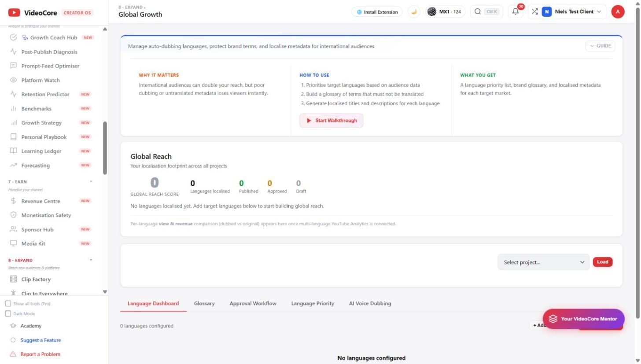The height and width of the screenshot is (364, 641).
Task: Click the red Load button
Action: point(602,262)
